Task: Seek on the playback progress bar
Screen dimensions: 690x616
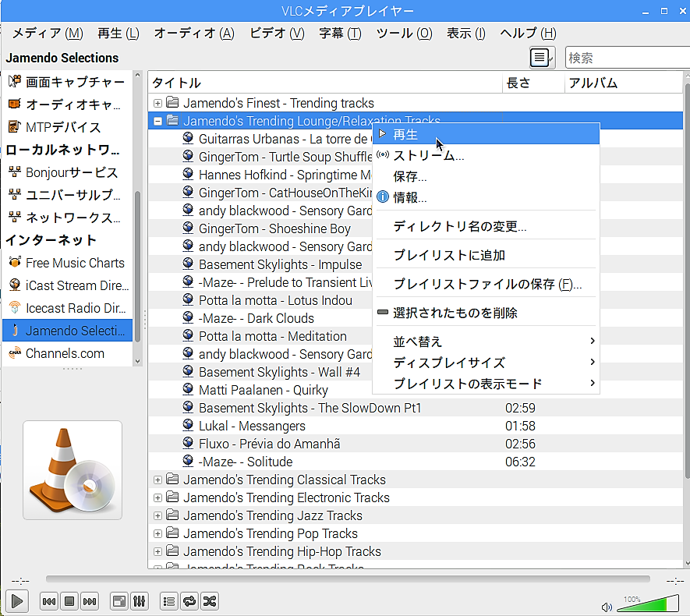Action: pyautogui.click(x=348, y=579)
